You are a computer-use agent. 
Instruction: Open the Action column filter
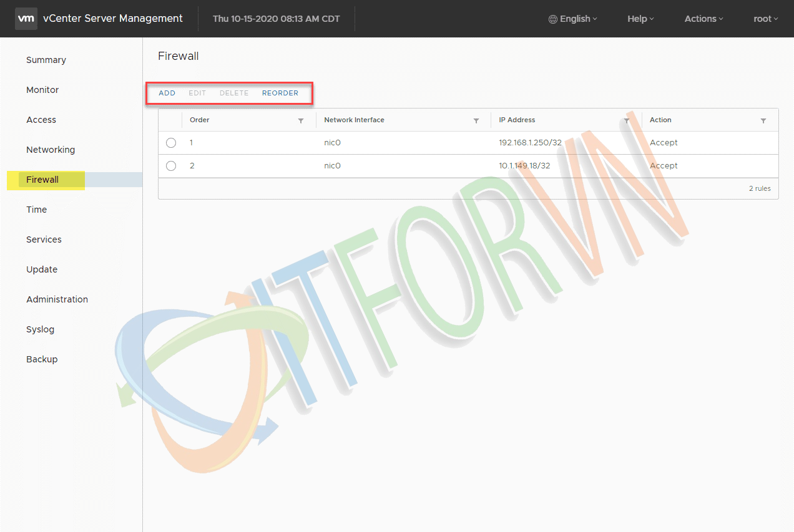pyautogui.click(x=763, y=120)
